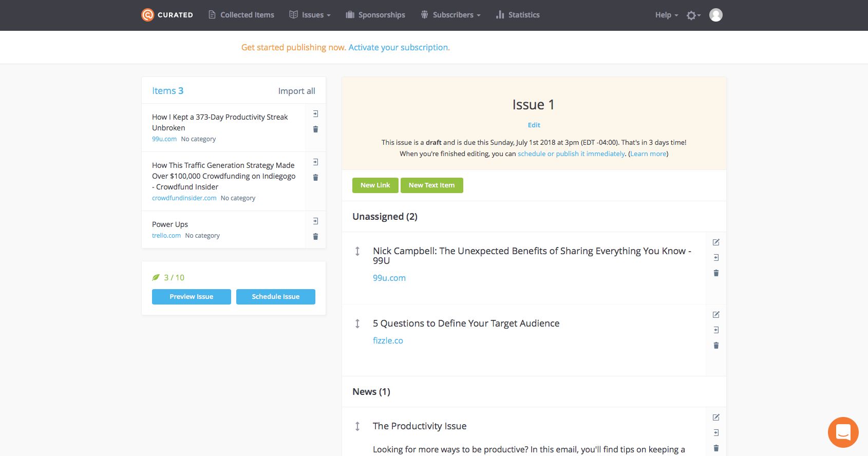
Task: Click '5 Questions to Define Your Target Audience' title
Action: pos(466,324)
